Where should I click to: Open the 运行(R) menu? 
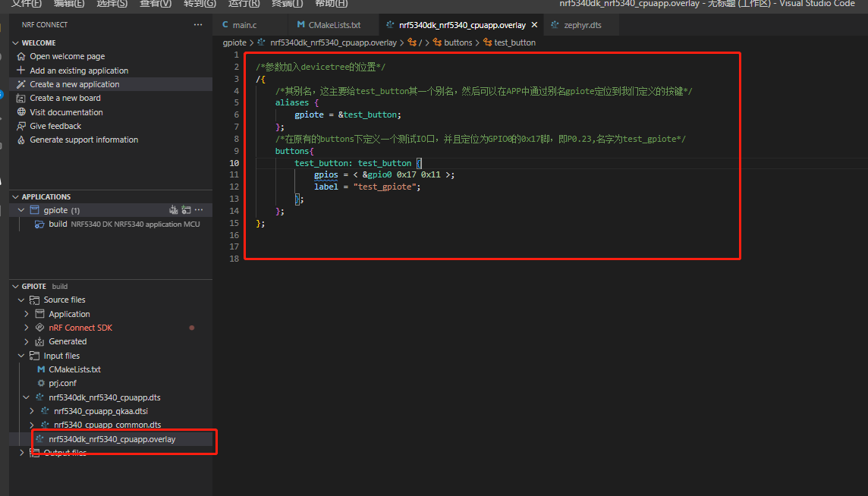[x=244, y=3]
